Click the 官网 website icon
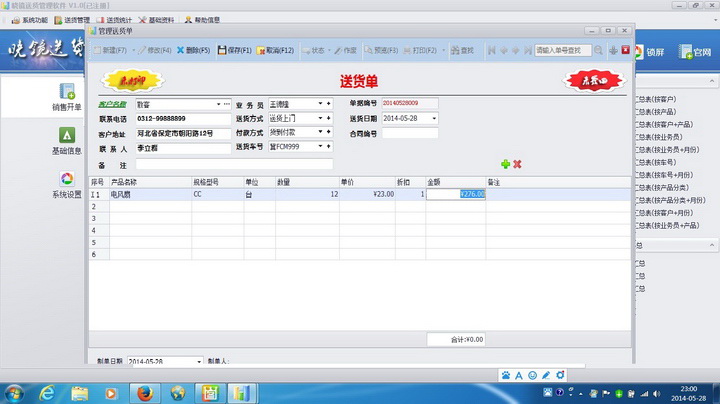Viewport: 720px width, 404px height. point(686,52)
